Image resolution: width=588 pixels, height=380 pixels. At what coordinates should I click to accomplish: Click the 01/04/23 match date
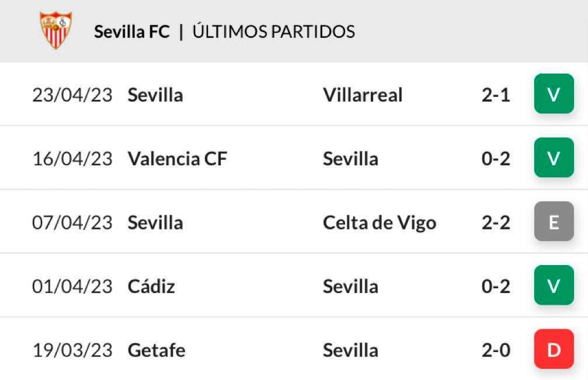72,286
